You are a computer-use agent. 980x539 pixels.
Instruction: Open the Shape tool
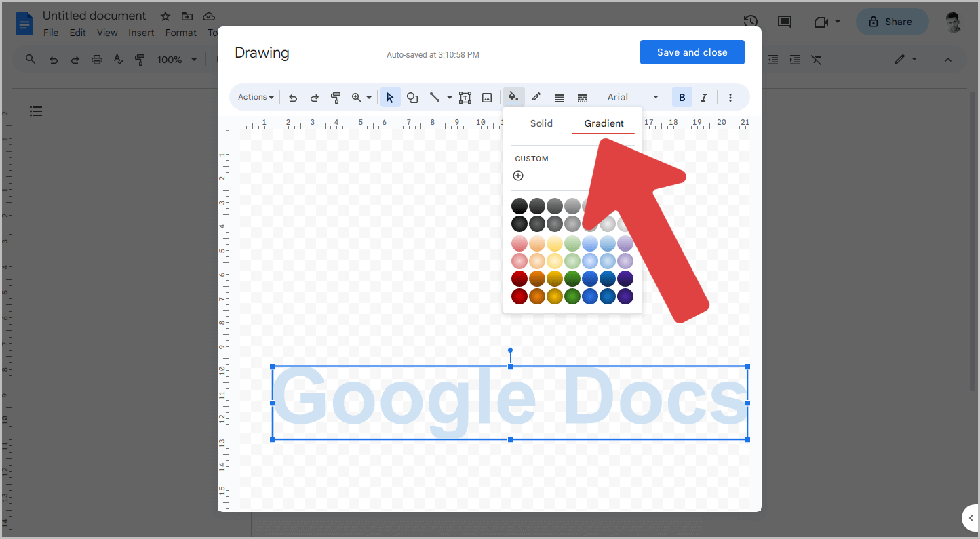(412, 98)
